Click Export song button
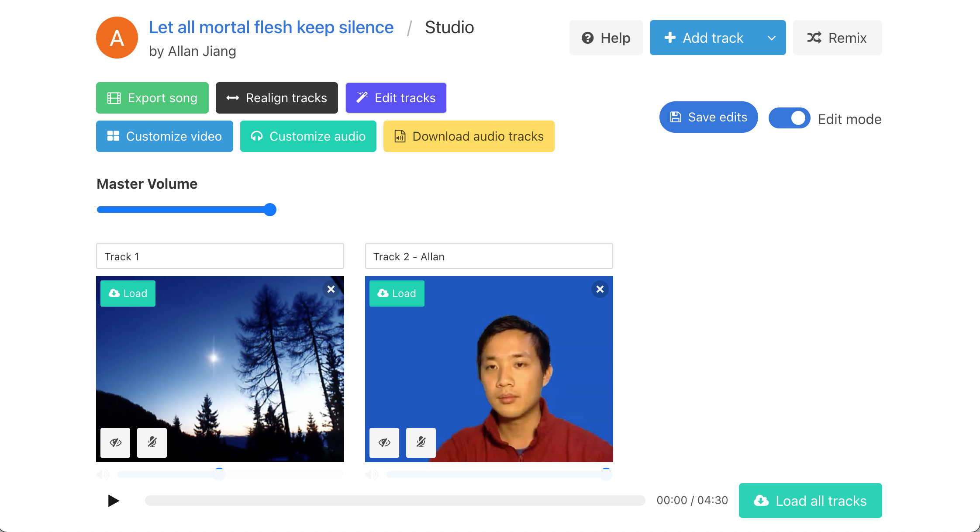The image size is (980, 532). pyautogui.click(x=152, y=98)
